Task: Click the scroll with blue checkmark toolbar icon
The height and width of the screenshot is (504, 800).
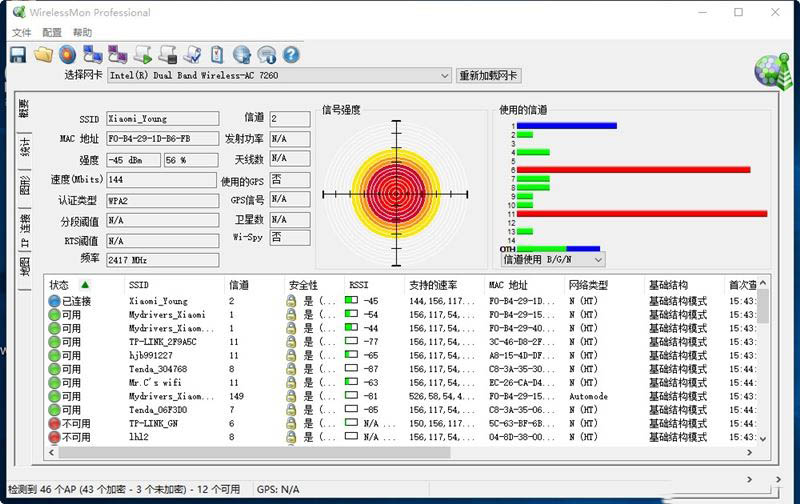Action: point(193,55)
